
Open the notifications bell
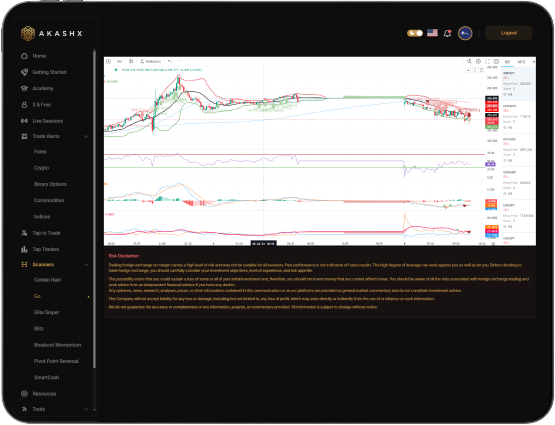[447, 33]
